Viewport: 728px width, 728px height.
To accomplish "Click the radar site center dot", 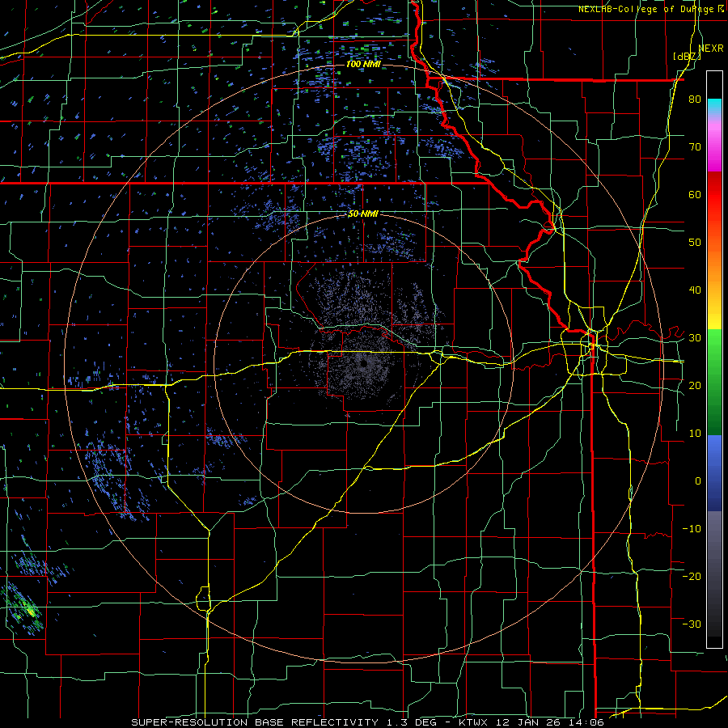I will pos(364,362).
